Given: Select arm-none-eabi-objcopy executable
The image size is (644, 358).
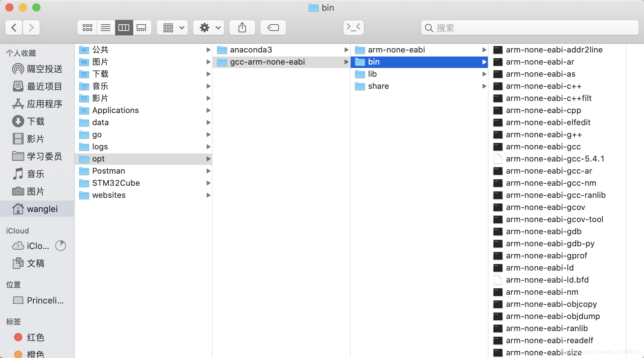Looking at the screenshot, I should (x=557, y=304).
